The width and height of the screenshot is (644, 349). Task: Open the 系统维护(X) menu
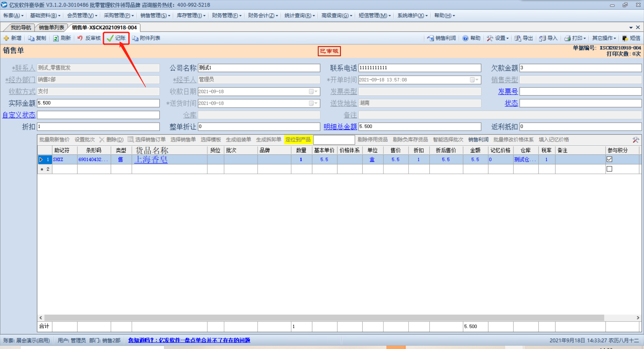[413, 15]
